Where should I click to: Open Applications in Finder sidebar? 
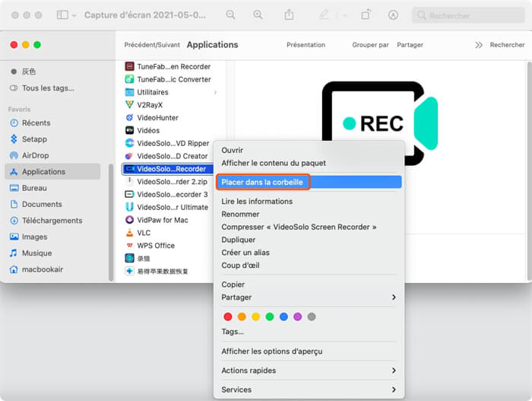pos(52,172)
